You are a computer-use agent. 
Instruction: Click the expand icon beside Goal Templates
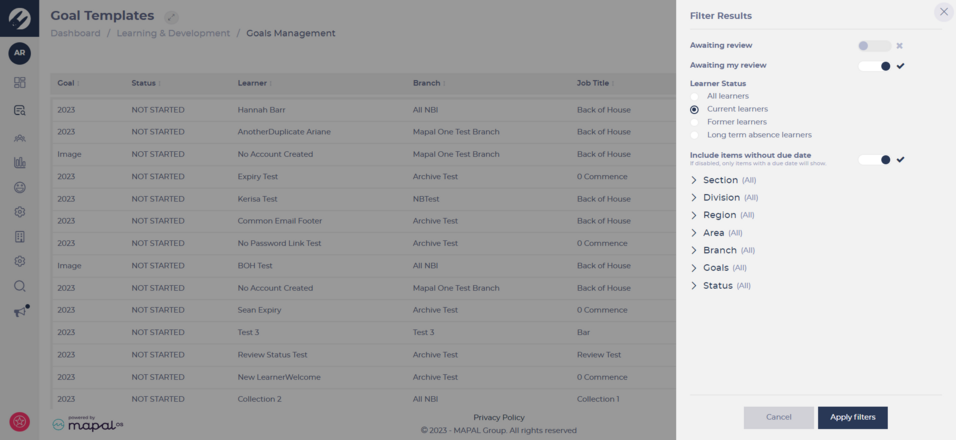tap(172, 17)
